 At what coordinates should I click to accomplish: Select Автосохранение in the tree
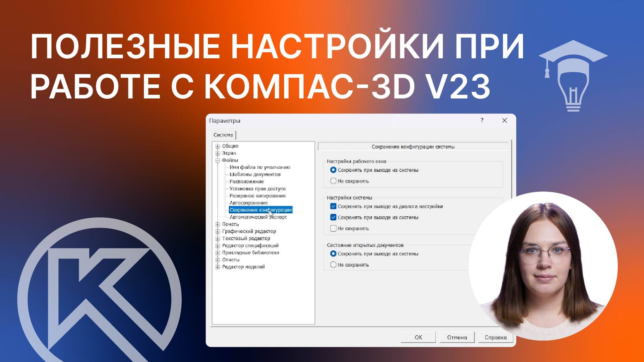[248, 203]
